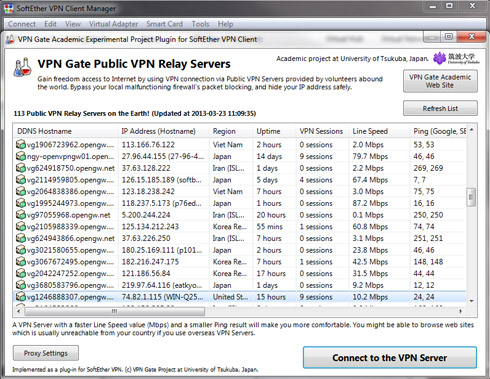Click server icon for vg3680583796.opengw
Image resolution: width=490 pixels, height=379 pixels.
(21, 285)
